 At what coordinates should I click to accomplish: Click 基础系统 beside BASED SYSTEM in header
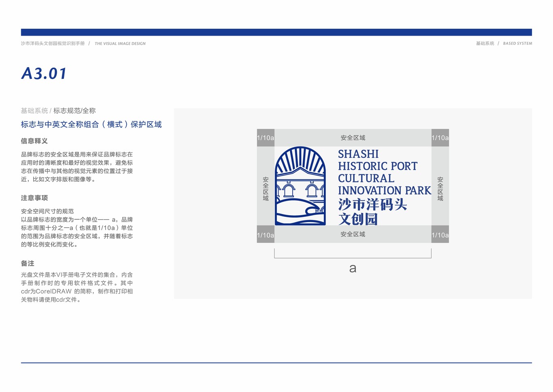tap(485, 43)
